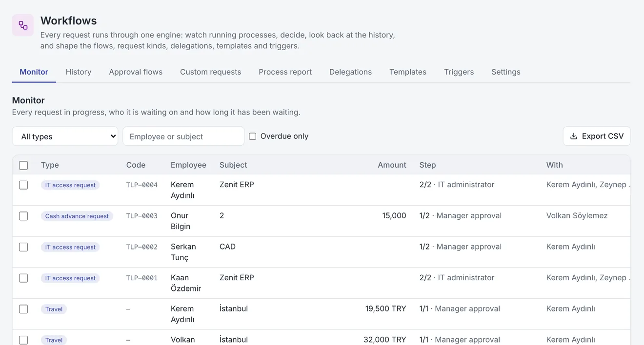Click the Employee column header
The width and height of the screenshot is (644, 345).
pyautogui.click(x=188, y=165)
